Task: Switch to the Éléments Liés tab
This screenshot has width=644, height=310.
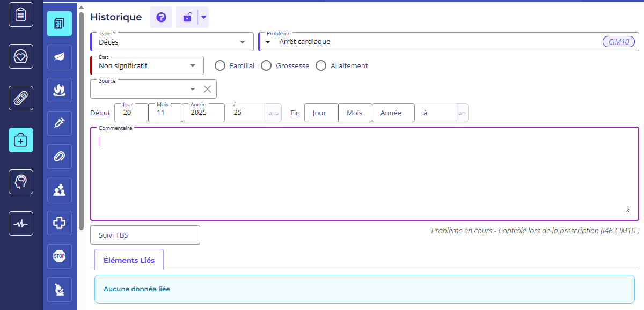Action: (129, 260)
